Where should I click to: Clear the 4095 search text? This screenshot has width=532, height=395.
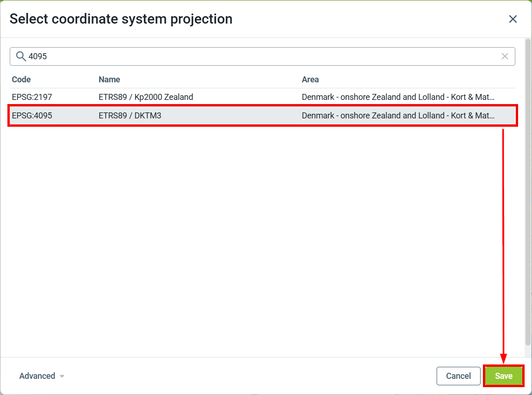(x=505, y=56)
